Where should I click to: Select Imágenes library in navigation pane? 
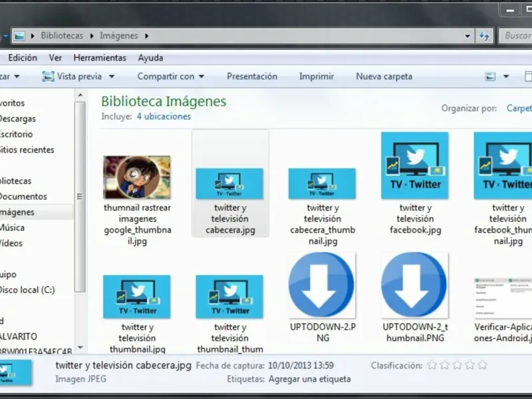pyautogui.click(x=17, y=212)
